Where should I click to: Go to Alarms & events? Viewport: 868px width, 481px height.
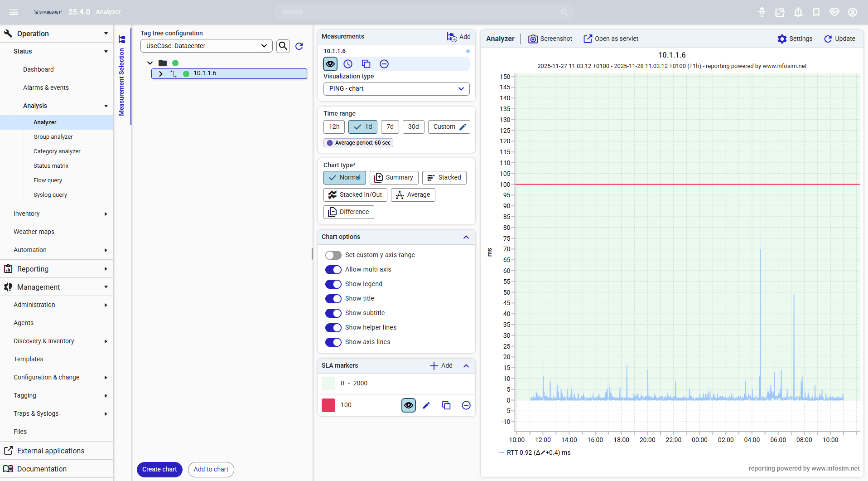click(x=46, y=87)
